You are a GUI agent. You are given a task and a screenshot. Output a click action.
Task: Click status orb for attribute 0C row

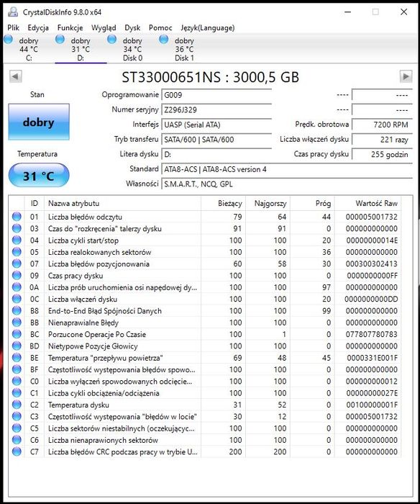(17, 299)
